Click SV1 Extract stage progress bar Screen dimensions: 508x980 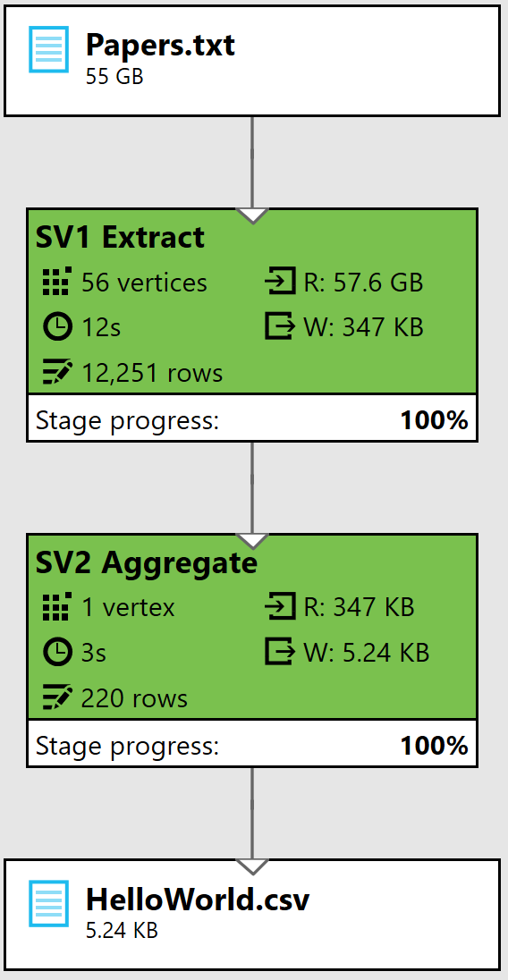pos(252,418)
